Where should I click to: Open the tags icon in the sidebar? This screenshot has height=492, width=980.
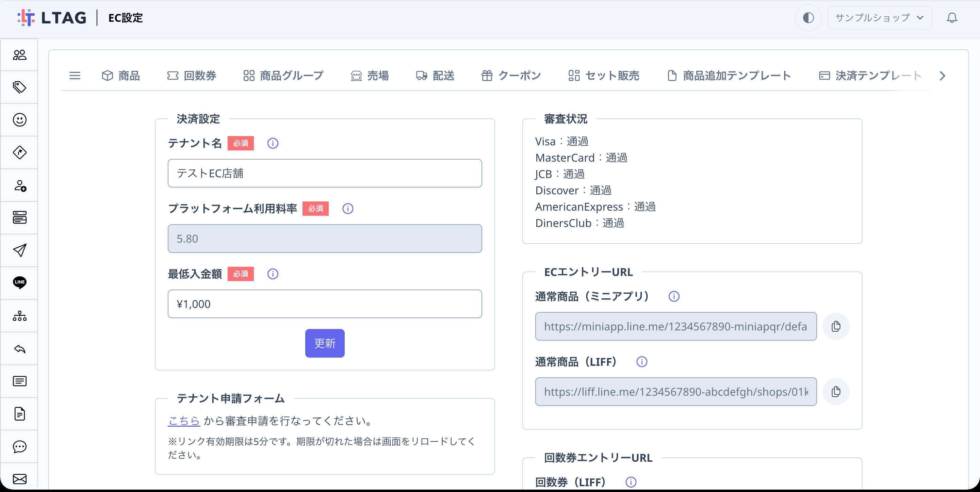click(19, 87)
